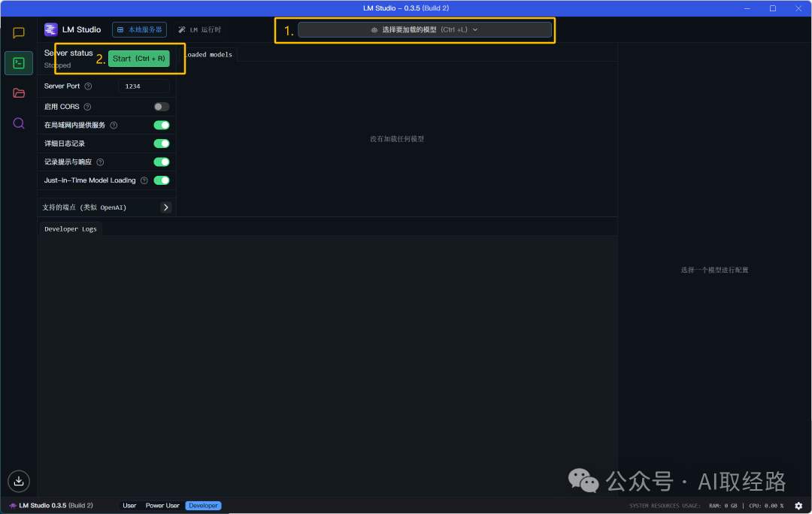Click the Server Port input field
Viewport: 812px width, 514px height.
click(x=144, y=86)
